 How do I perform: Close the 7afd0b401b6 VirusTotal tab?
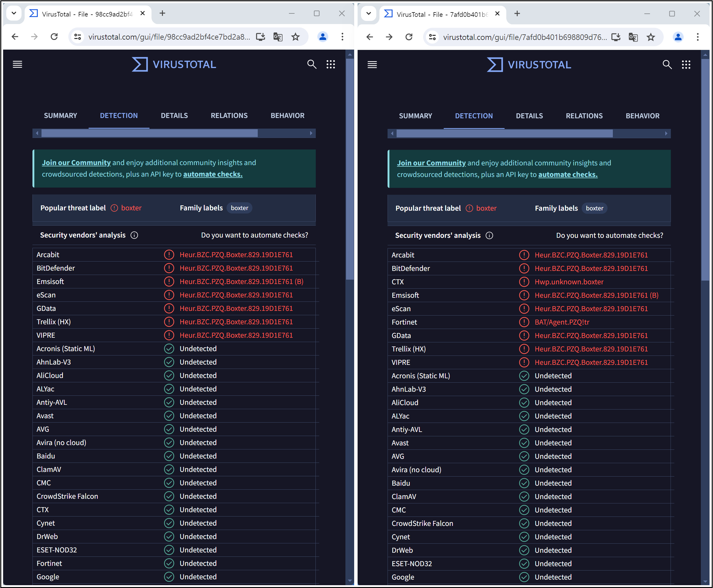pos(497,14)
